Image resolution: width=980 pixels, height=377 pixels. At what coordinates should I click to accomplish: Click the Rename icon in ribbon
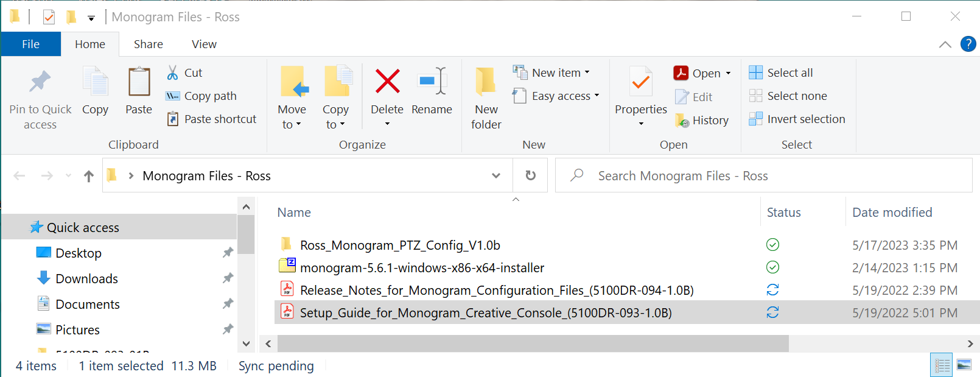click(432, 82)
